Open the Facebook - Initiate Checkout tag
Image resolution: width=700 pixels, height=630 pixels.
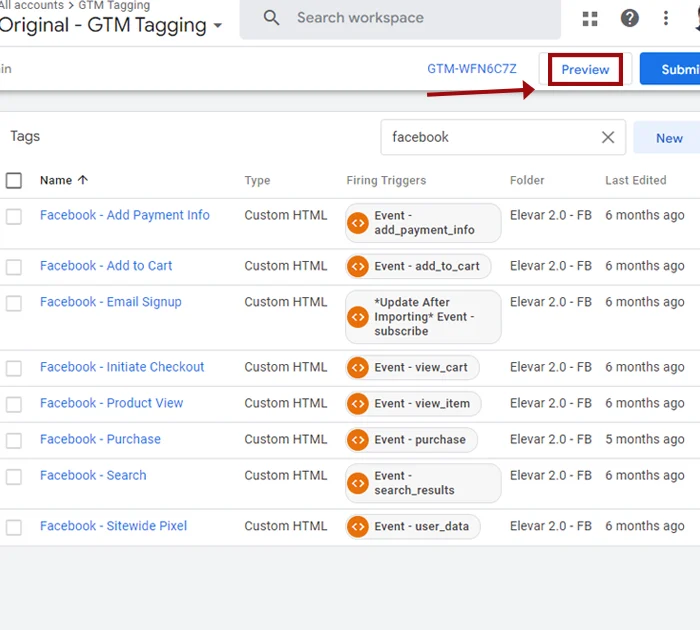[122, 367]
